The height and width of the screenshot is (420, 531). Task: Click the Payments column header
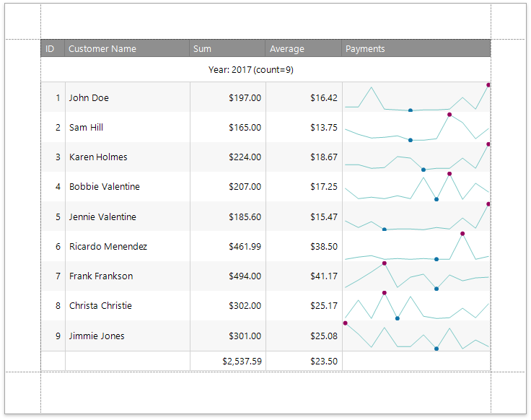[x=365, y=49]
